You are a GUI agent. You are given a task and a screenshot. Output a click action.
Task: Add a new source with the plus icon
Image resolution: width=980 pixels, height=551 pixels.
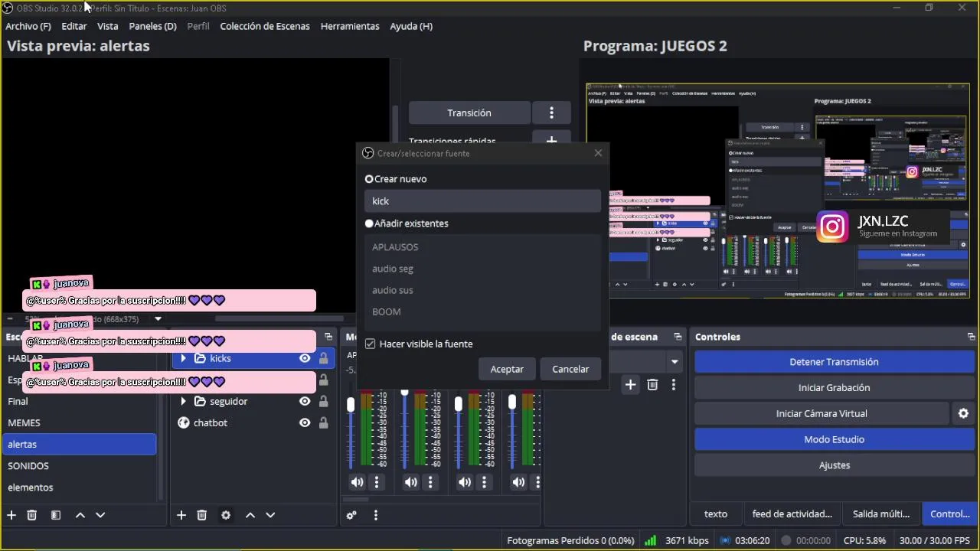tap(181, 515)
